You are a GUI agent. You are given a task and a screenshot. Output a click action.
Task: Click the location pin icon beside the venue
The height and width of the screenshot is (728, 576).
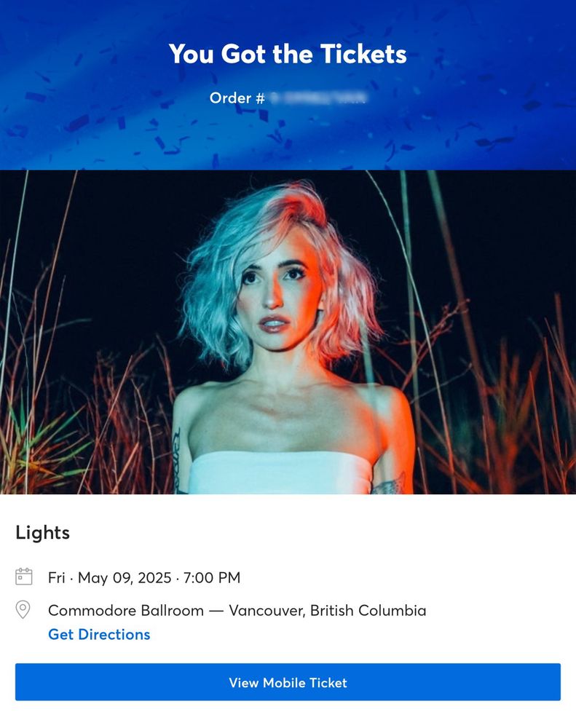point(23,609)
